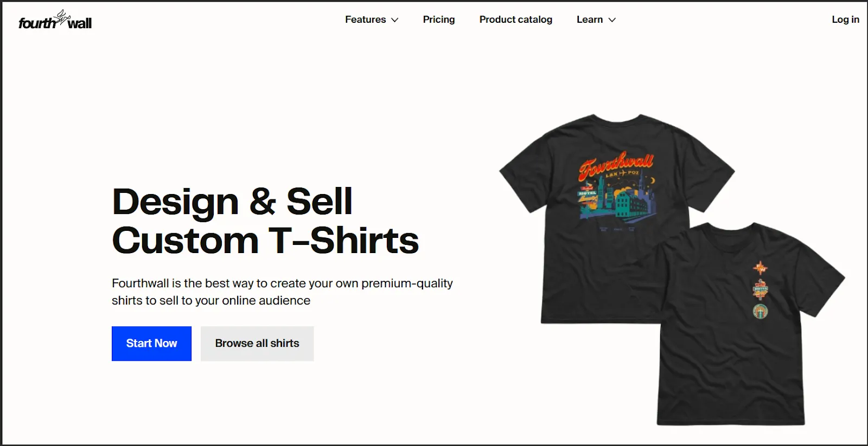
Task: Click the scribble mark in the Fourthwall logo
Action: pos(63,17)
